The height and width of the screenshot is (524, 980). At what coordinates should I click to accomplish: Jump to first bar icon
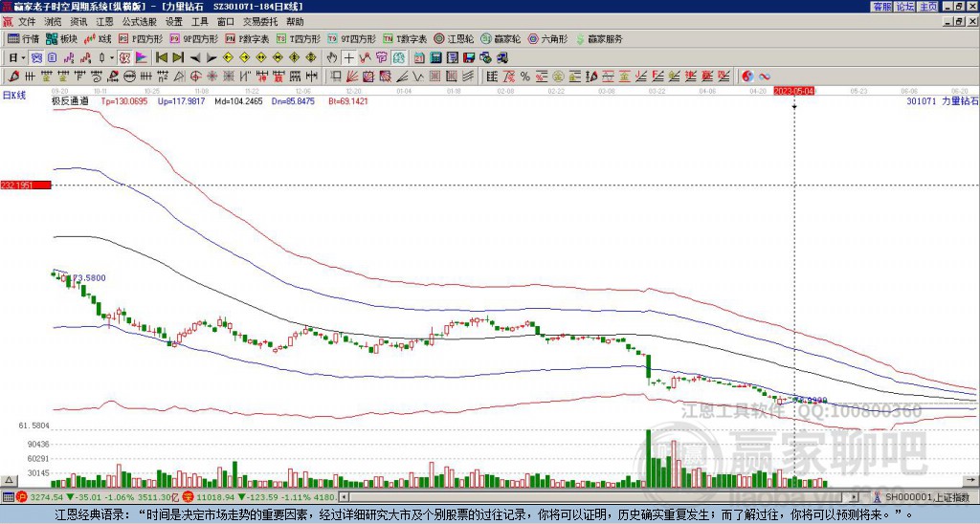point(161,58)
